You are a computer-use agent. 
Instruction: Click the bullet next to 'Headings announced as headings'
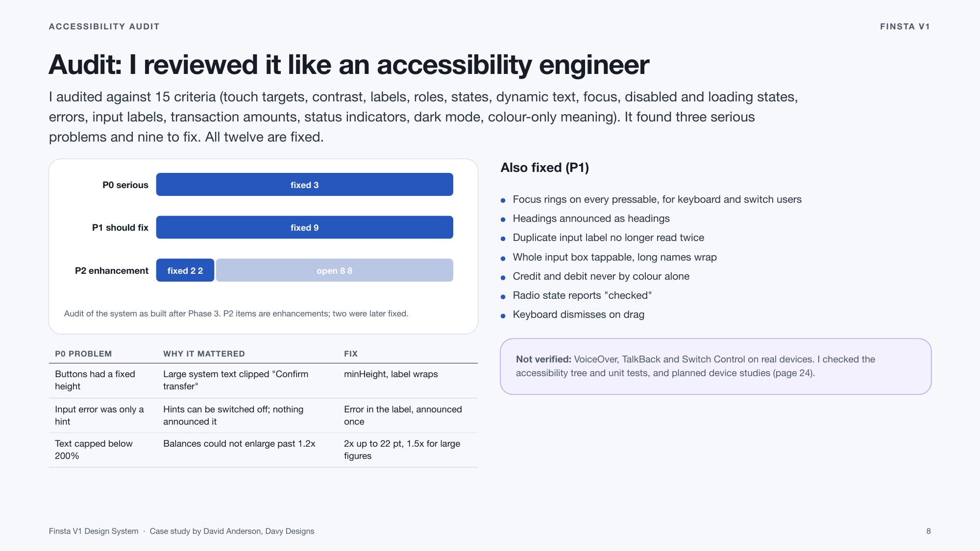(503, 219)
